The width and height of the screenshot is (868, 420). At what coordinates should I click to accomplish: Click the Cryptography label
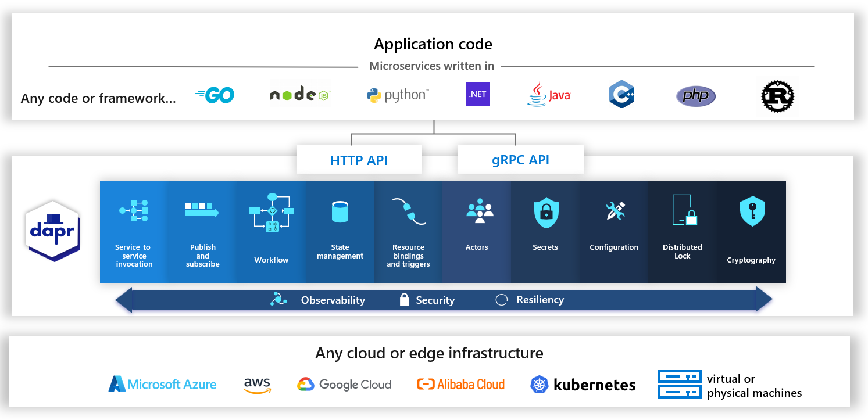(x=751, y=260)
